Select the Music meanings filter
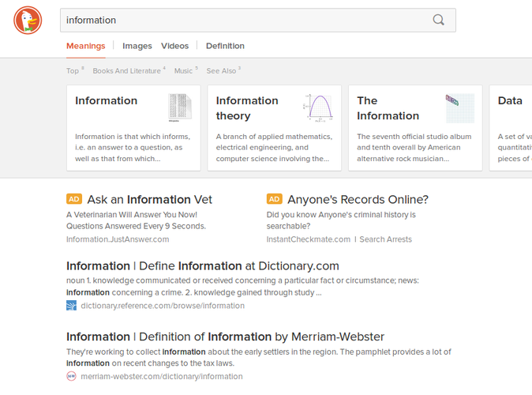532x395 pixels. (x=186, y=70)
